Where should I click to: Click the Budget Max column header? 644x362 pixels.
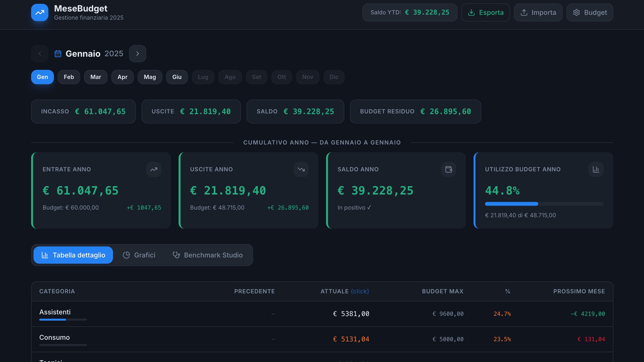click(442, 291)
